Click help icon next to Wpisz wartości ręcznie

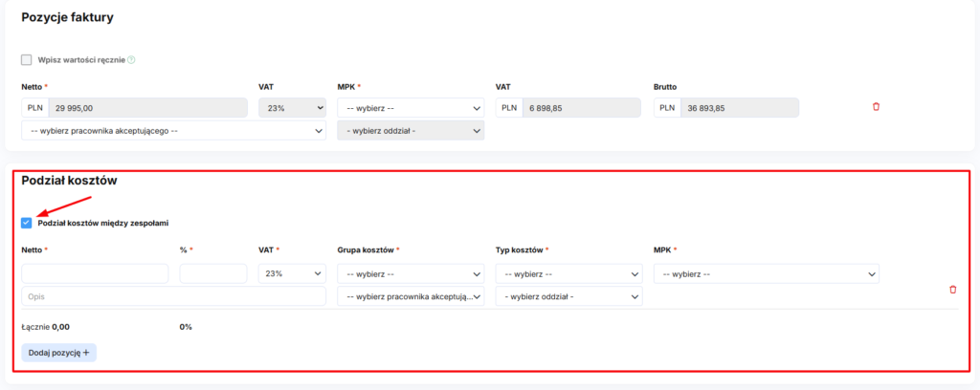pos(131,60)
